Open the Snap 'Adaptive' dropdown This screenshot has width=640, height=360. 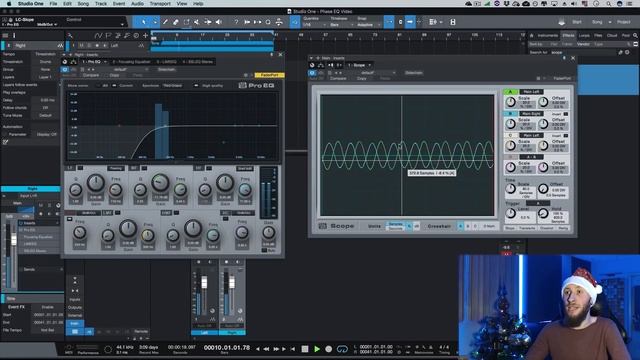(368, 24)
